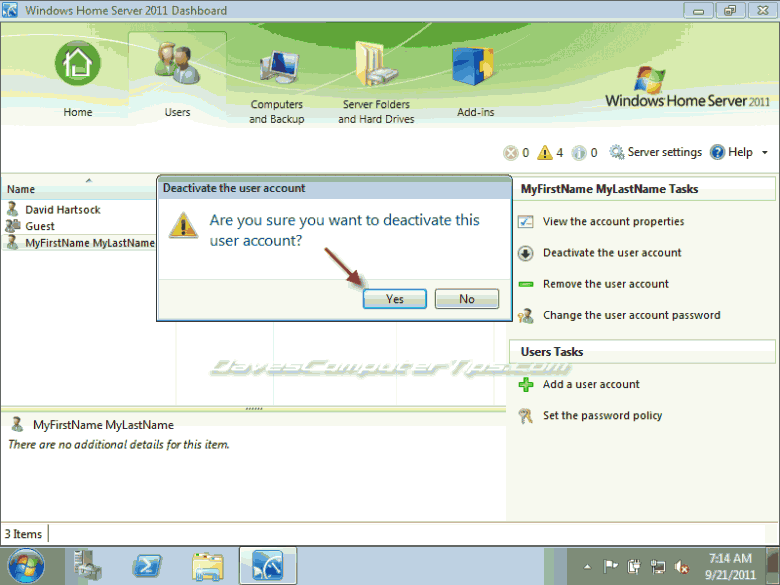The height and width of the screenshot is (585, 780).
Task: Switch to the Users tab
Action: click(x=178, y=77)
